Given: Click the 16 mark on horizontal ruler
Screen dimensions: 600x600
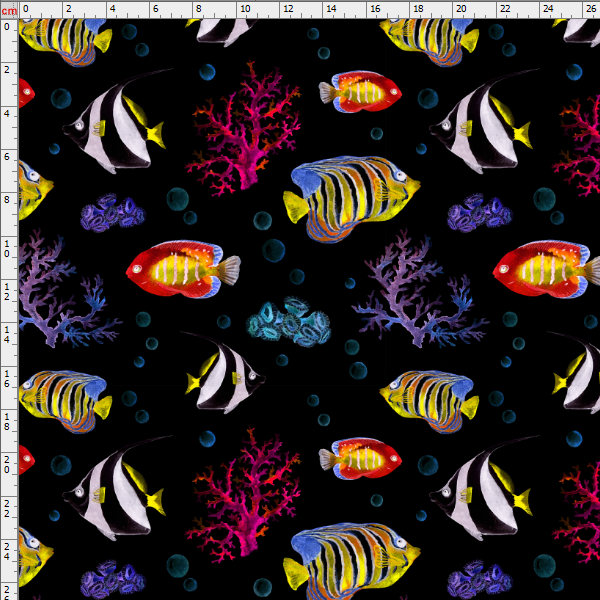Looking at the screenshot, I should pyautogui.click(x=375, y=9).
